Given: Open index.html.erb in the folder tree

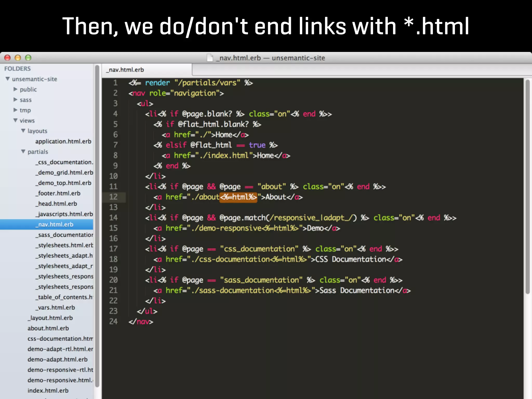Looking at the screenshot, I should click(48, 391).
